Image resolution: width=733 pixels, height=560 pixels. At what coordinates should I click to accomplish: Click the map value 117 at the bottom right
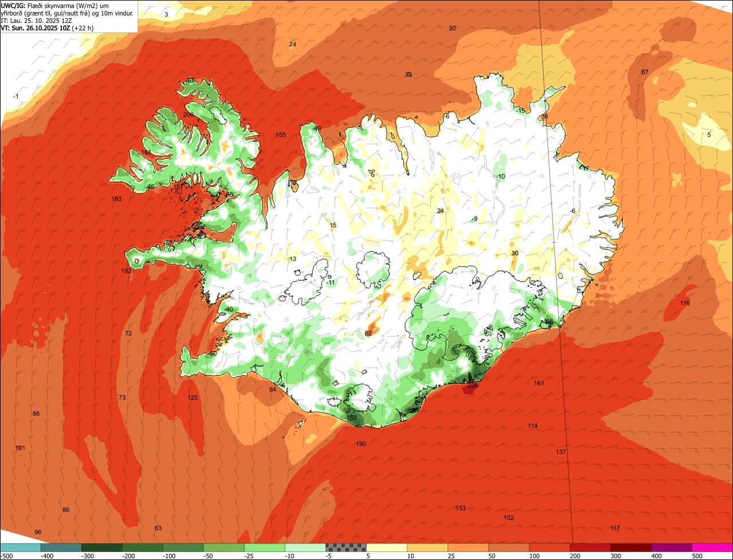pos(615,528)
